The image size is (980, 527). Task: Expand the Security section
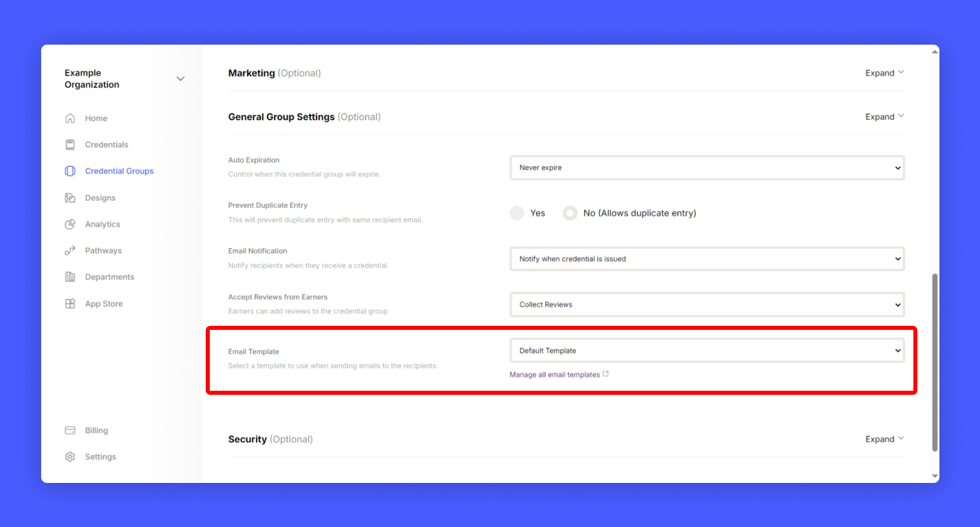pyautogui.click(x=884, y=439)
